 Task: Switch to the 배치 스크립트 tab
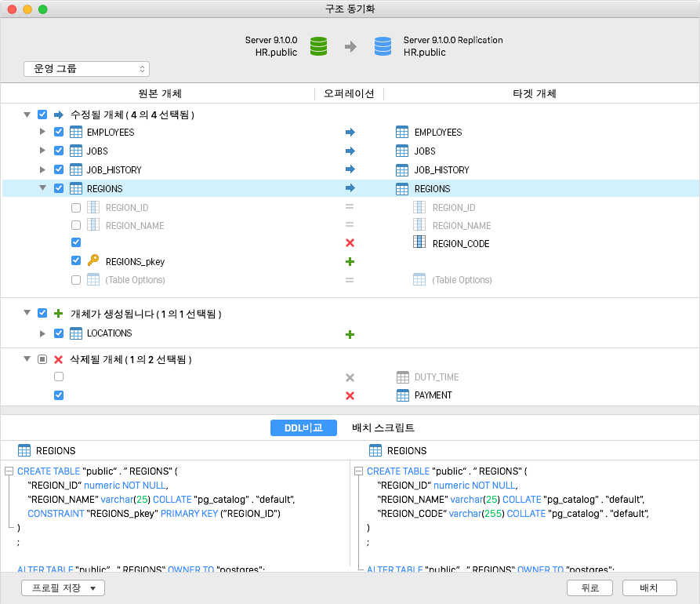click(383, 428)
